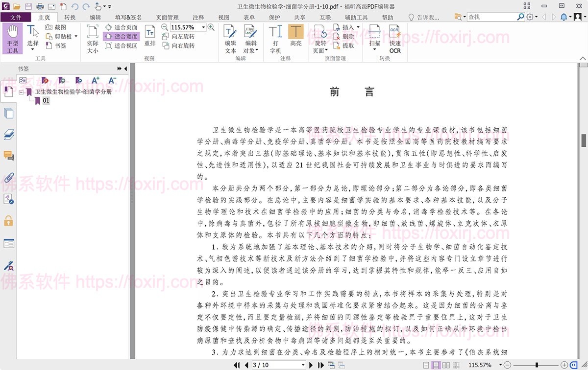Screen dimensions: 588x370
Task: Click the zoom out minus on the slider
Action: [x=508, y=364]
